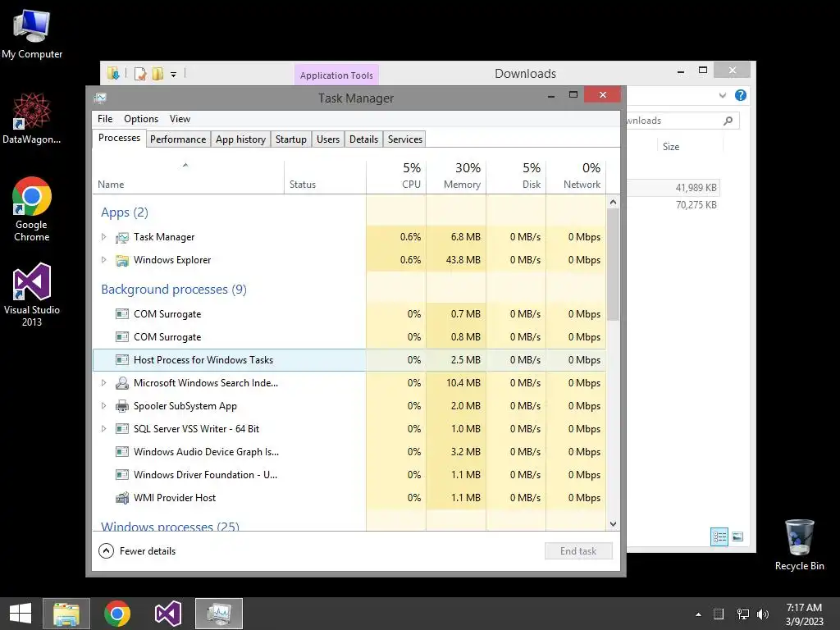Switch Downloads window to details view

coord(719,536)
